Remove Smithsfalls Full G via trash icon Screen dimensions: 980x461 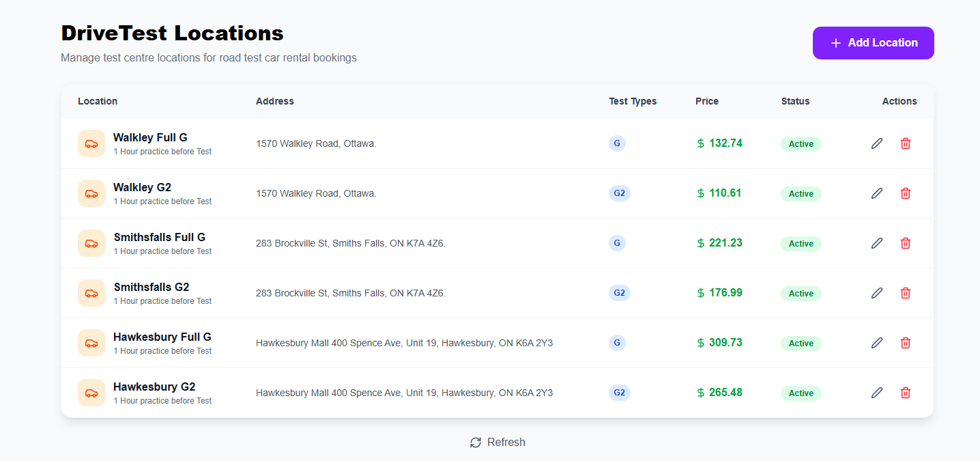tap(906, 243)
